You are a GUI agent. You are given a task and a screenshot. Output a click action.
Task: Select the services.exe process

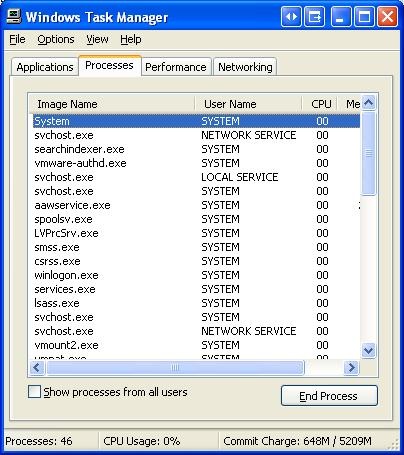click(196, 289)
